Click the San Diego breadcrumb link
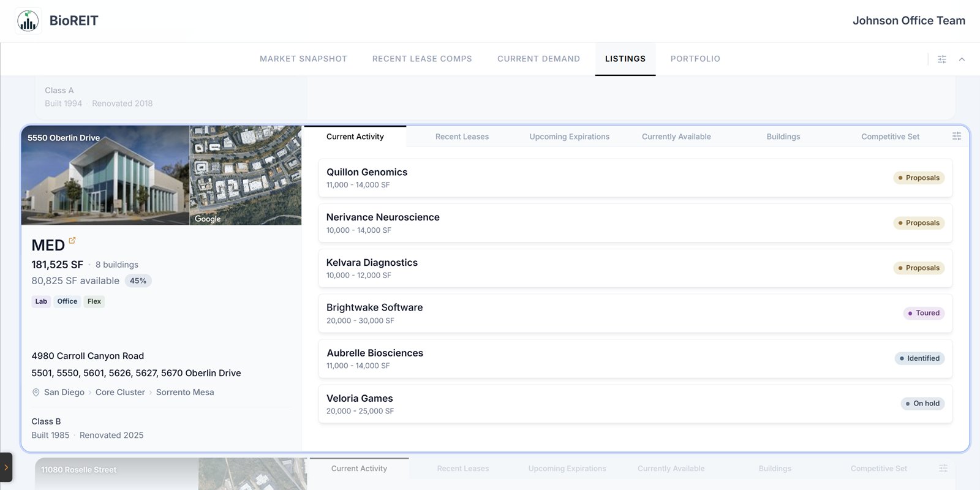 [x=64, y=393]
